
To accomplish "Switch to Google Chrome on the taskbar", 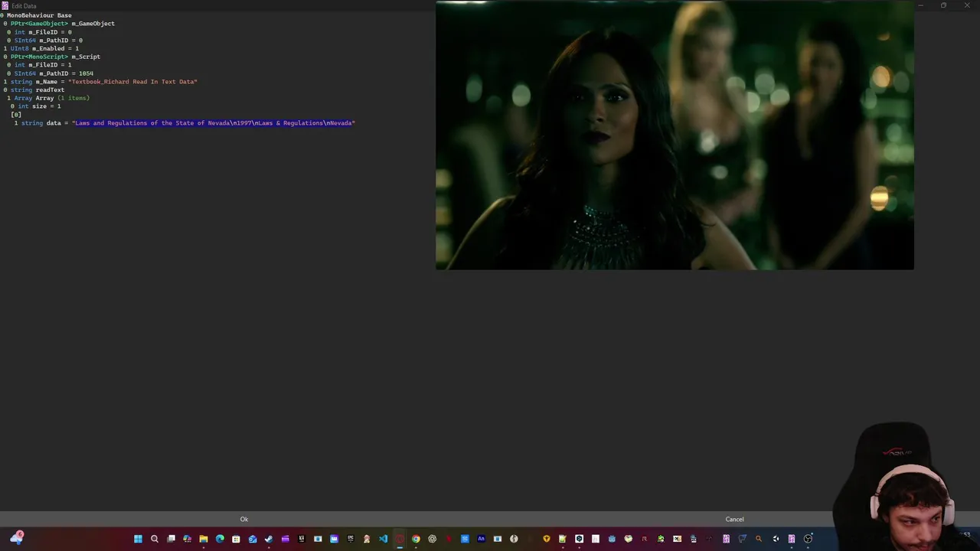I will tap(416, 539).
